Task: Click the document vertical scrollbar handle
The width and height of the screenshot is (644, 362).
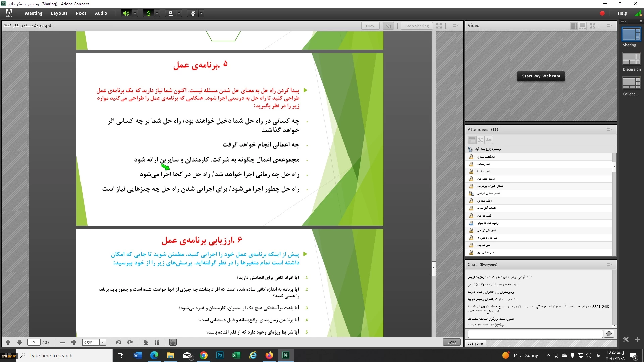Action: tap(434, 268)
